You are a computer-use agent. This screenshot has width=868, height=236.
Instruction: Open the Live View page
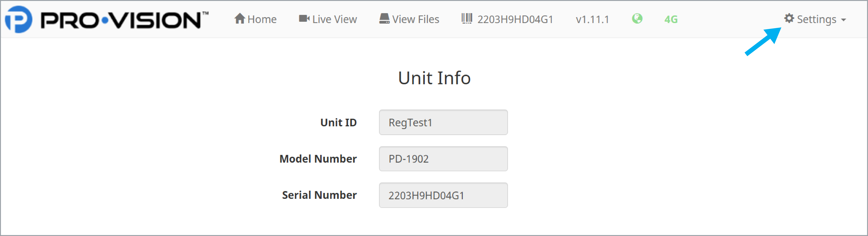(328, 19)
